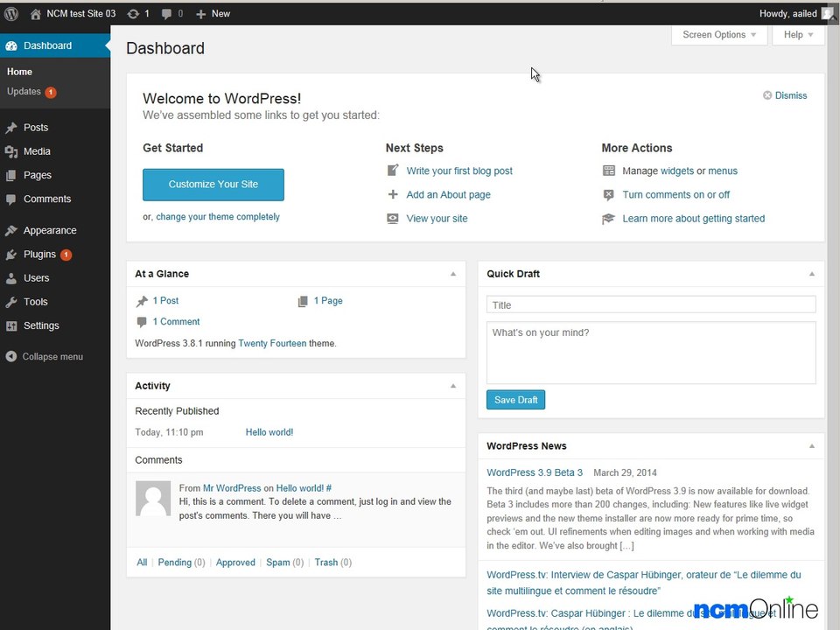Open the Posts menu item
The height and width of the screenshot is (630, 840).
tap(36, 128)
